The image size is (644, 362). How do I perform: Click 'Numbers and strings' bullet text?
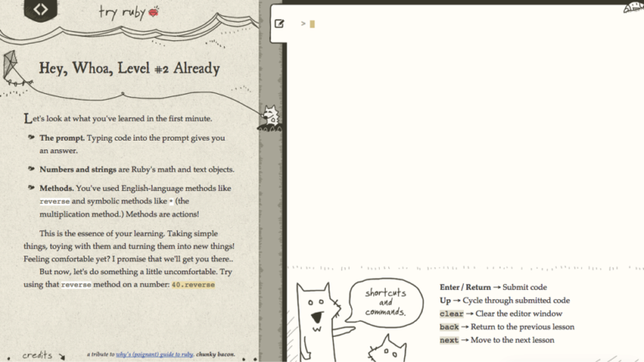[78, 169]
